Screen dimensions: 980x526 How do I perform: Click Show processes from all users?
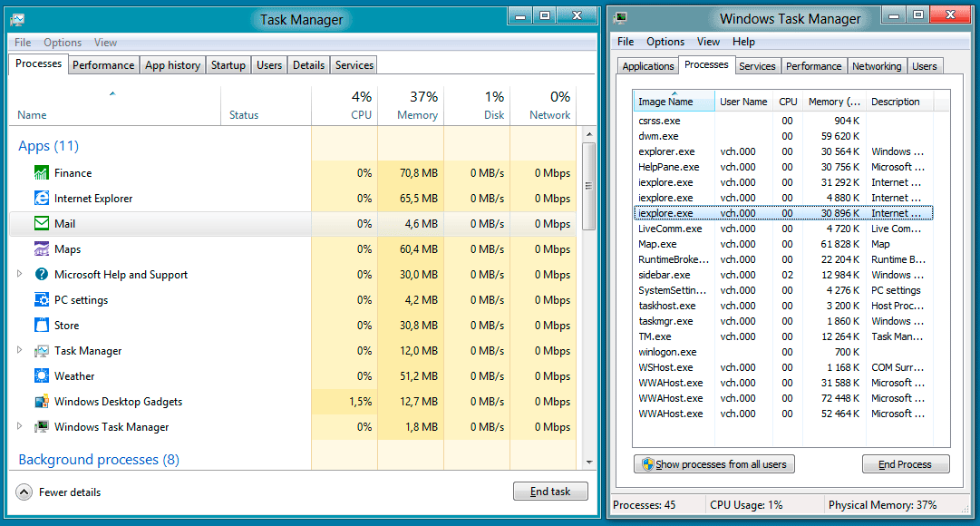pos(714,464)
